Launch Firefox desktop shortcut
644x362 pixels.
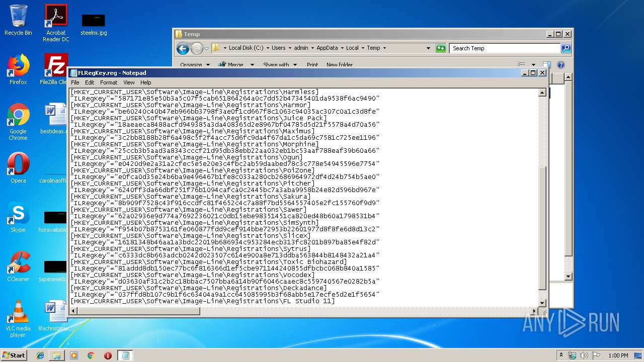click(x=18, y=69)
